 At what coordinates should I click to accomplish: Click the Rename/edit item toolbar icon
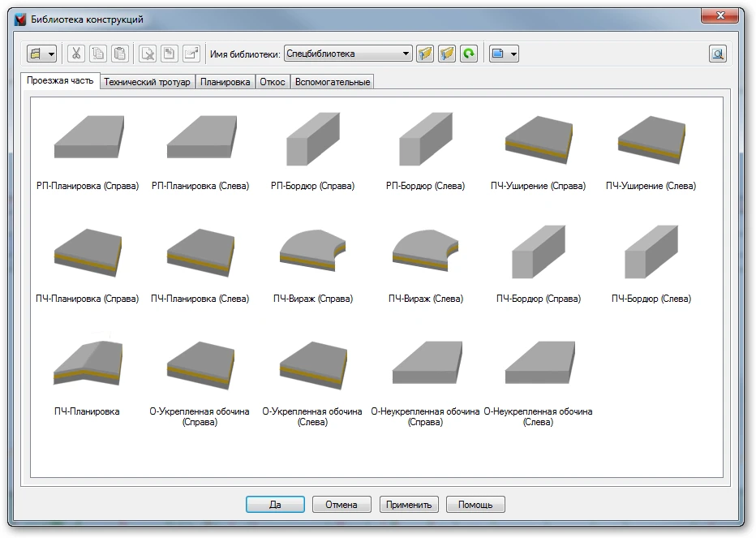point(191,54)
